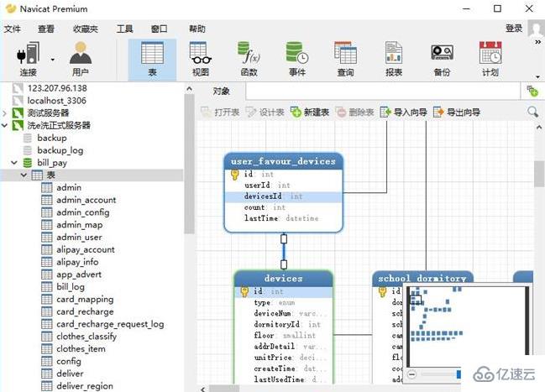This screenshot has width=545, height=392.
Task: Click the search magnifier icon
Action: [533, 112]
